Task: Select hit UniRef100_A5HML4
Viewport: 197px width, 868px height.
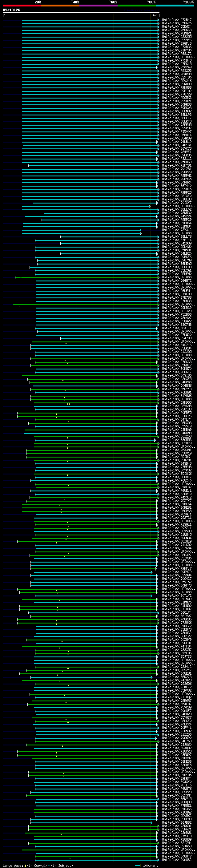Action: [x=177, y=135]
